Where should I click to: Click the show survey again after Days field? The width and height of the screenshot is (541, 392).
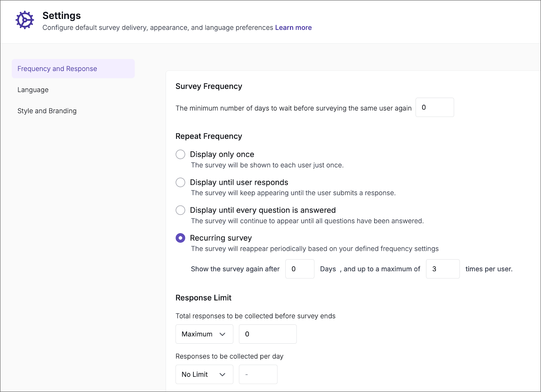[x=300, y=269]
